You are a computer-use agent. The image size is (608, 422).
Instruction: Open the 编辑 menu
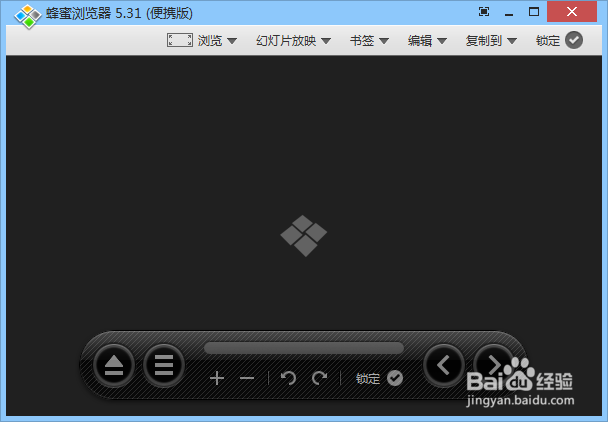[420, 40]
